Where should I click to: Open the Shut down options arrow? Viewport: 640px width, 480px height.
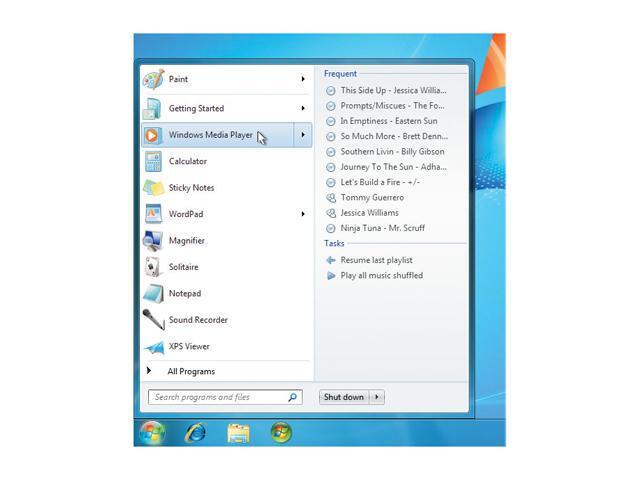[377, 397]
